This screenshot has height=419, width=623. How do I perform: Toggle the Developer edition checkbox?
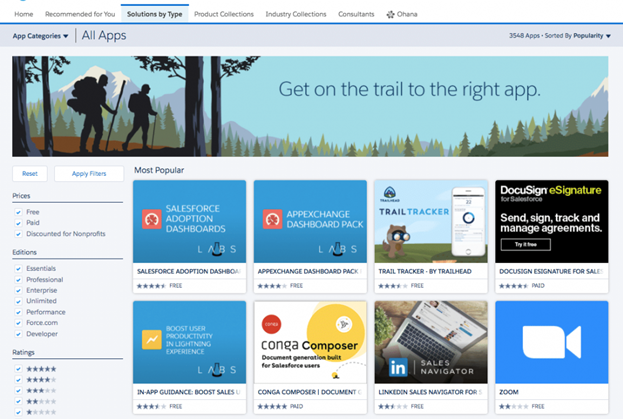tap(18, 334)
